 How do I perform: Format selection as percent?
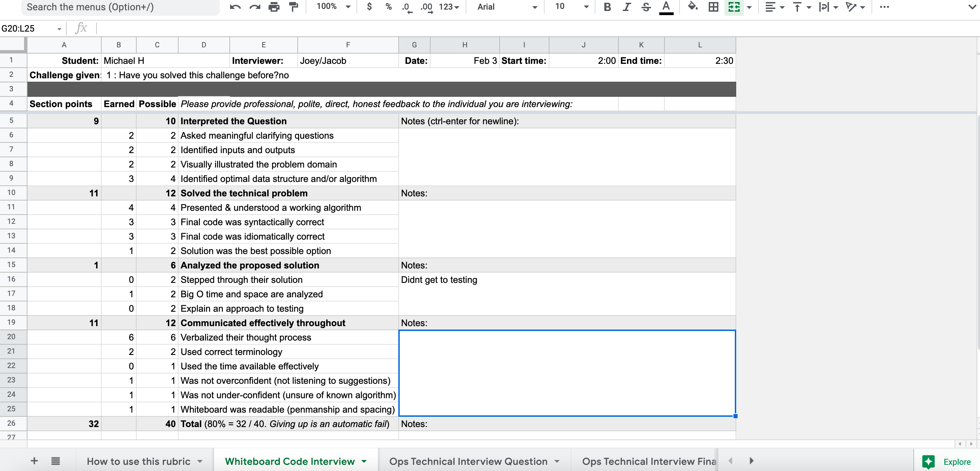pos(388,7)
